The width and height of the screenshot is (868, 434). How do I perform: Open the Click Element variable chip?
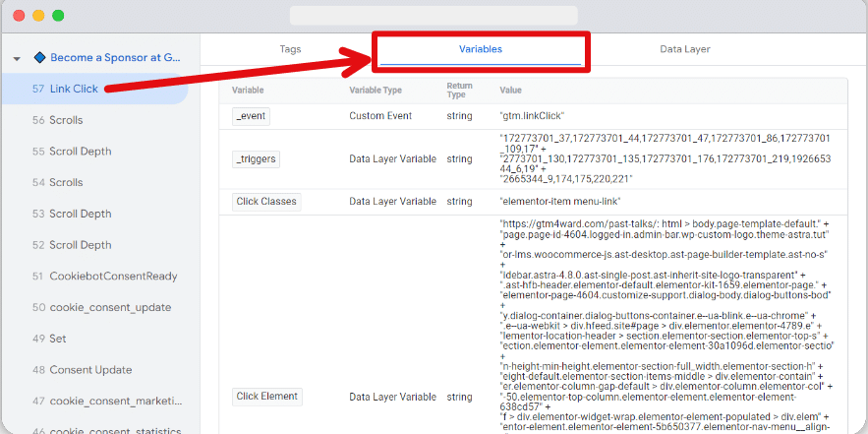[x=266, y=397]
